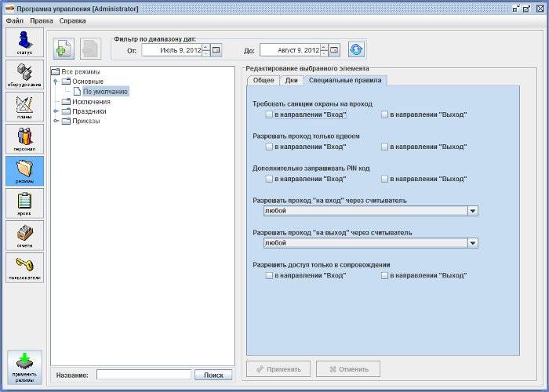This screenshot has height=392, width=549.
Task: Open the Оборудование sidebar section
Action: point(24,75)
